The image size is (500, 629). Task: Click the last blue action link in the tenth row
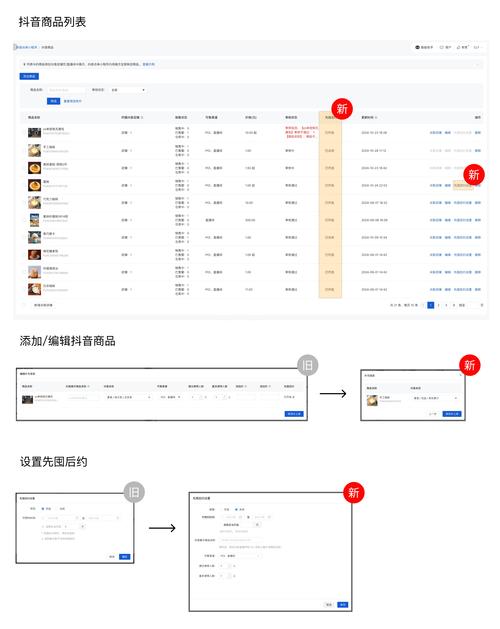pos(478,289)
